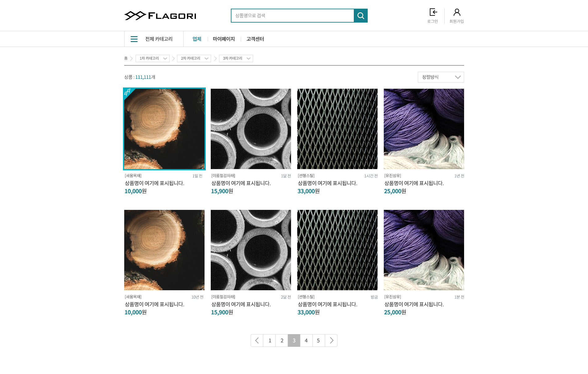This screenshot has width=588, height=374.
Task: Open the hamburger 전체 카테고리 menu icon
Action: click(x=134, y=39)
